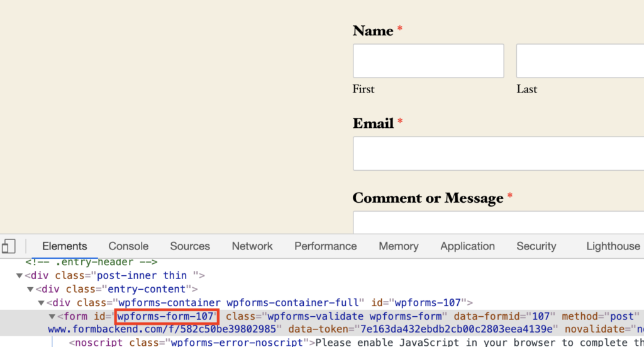This screenshot has height=347, width=644.
Task: Click the Last sublabel
Action: click(527, 89)
